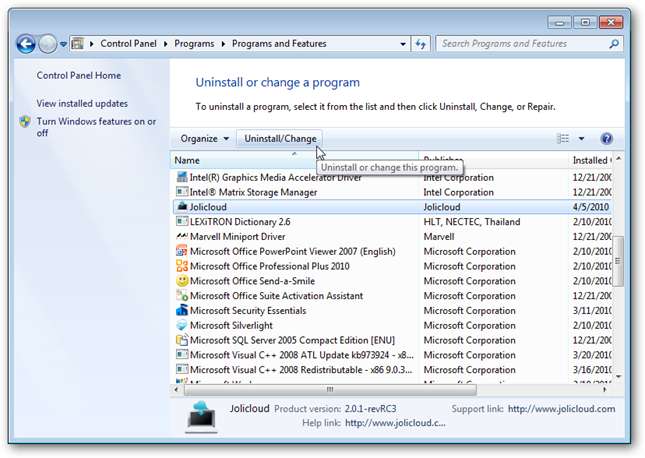The image size is (645, 458).
Task: Select the Intel Matrix Storage Manager icon
Action: [182, 192]
